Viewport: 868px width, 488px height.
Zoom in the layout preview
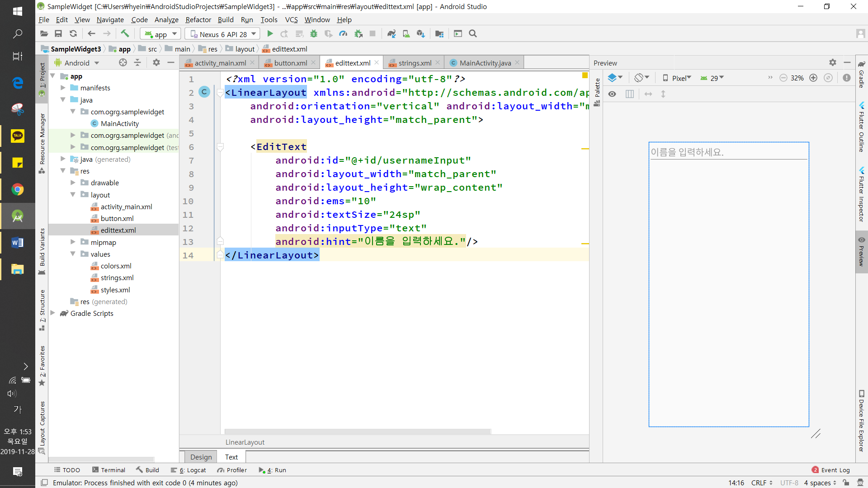click(x=813, y=78)
